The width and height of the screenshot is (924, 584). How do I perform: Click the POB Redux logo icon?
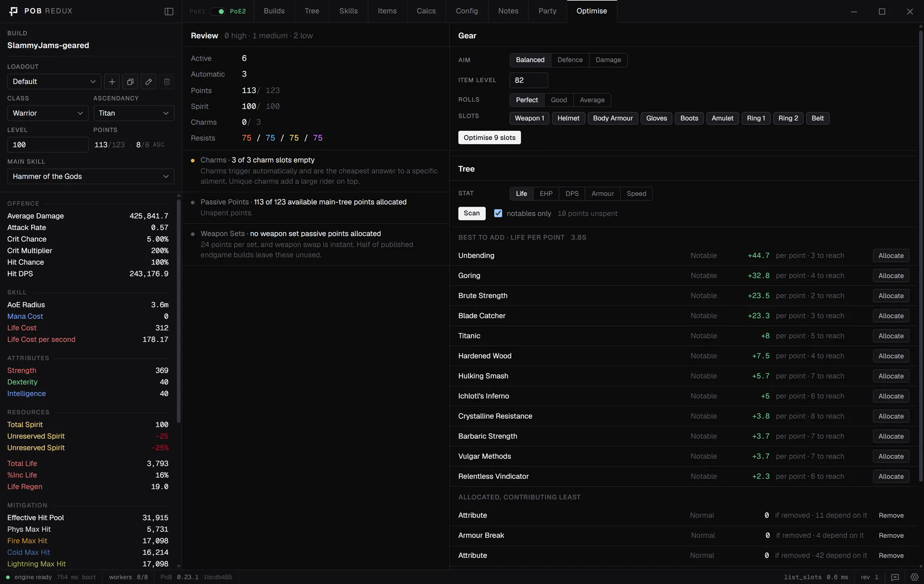point(14,11)
